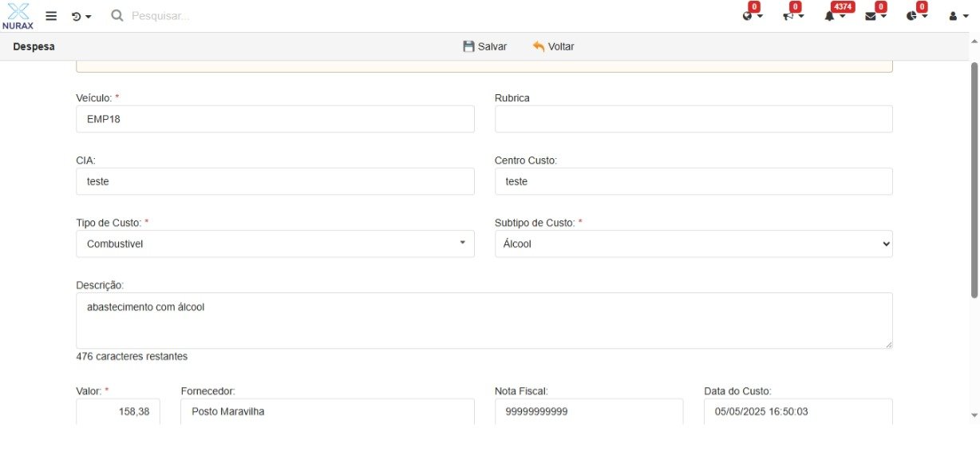
Task: Open the user profile menu
Action: (x=958, y=16)
